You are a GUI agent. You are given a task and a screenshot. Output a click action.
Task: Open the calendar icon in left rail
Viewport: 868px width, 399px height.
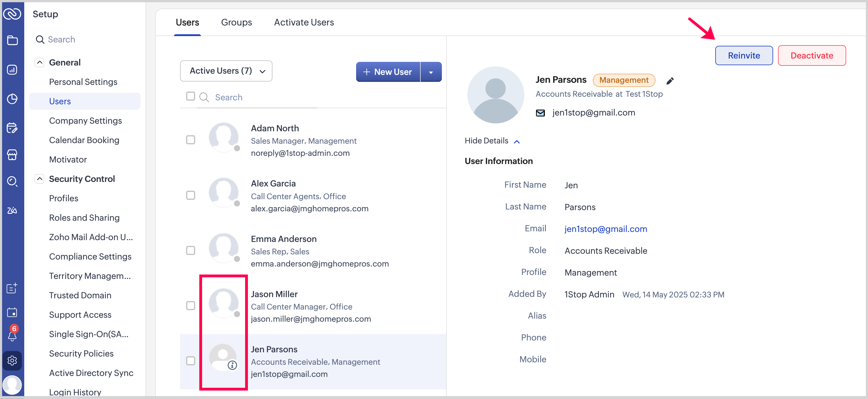click(x=12, y=312)
